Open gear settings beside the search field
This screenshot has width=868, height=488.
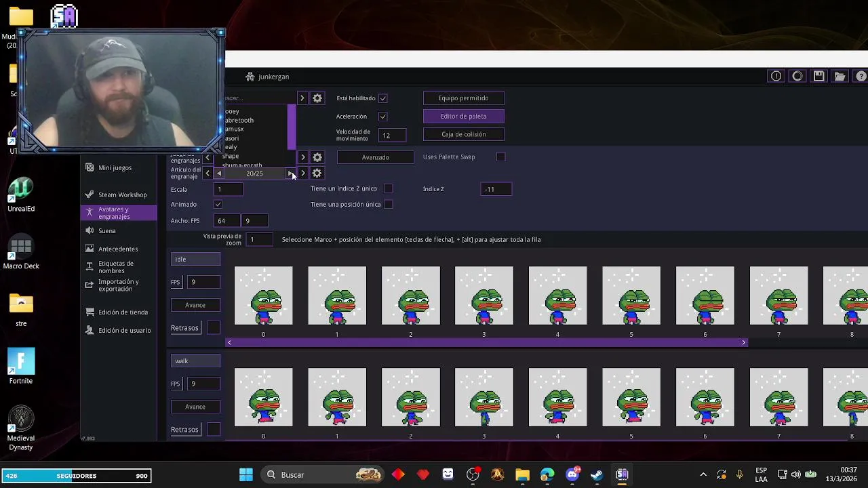[x=317, y=98]
